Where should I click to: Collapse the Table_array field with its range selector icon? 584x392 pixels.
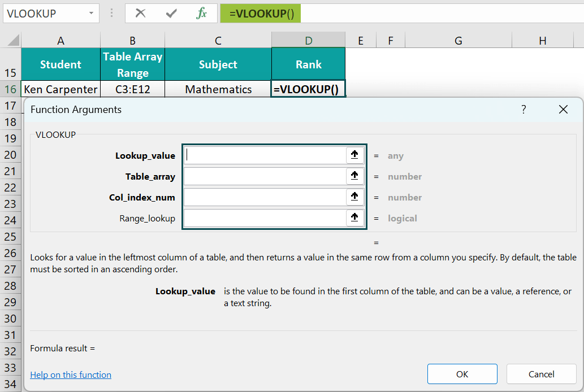point(354,176)
